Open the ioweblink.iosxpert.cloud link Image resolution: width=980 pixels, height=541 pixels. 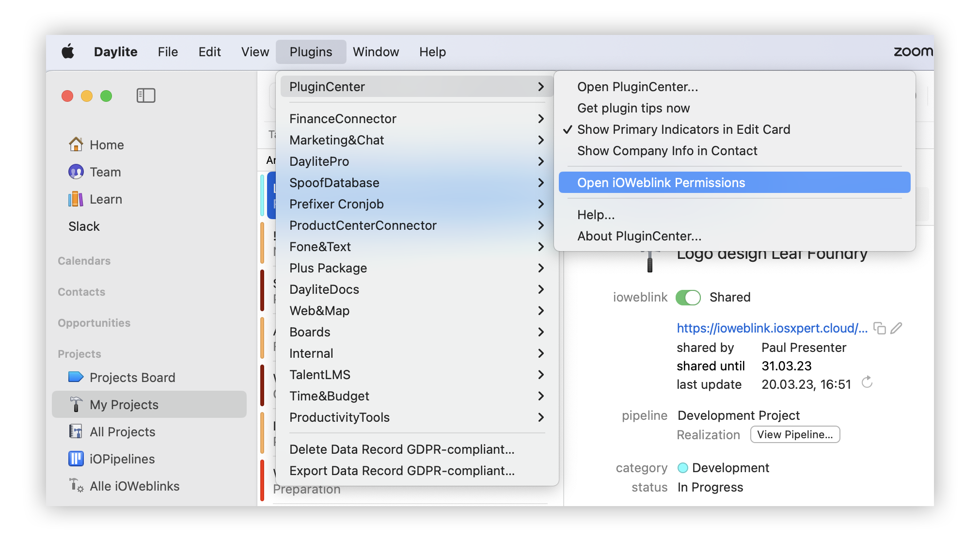click(x=772, y=328)
